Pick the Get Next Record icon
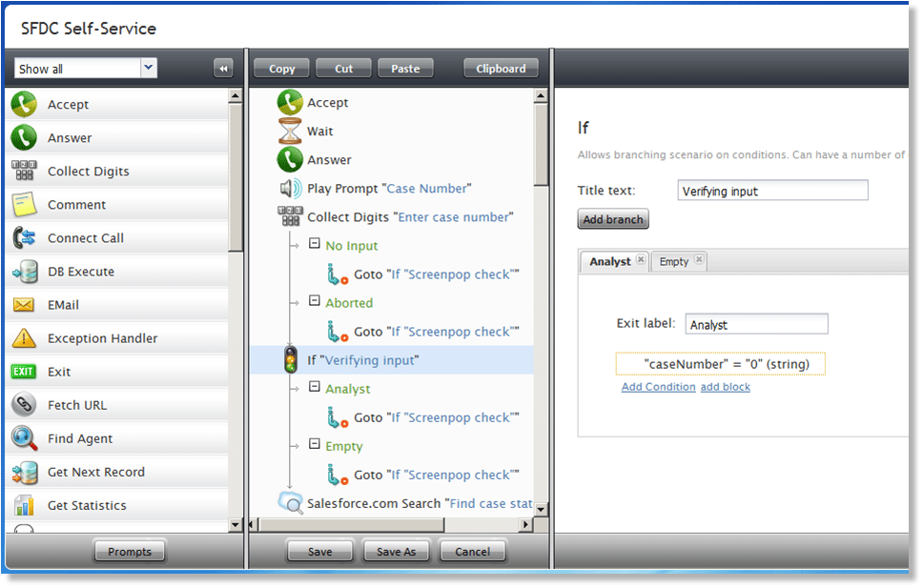The width and height of the screenshot is (923, 588). (x=24, y=472)
